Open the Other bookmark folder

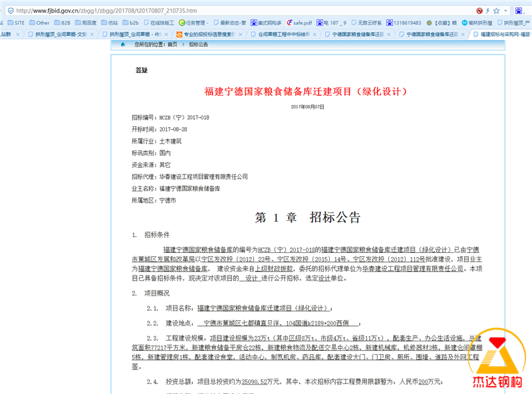point(39,23)
